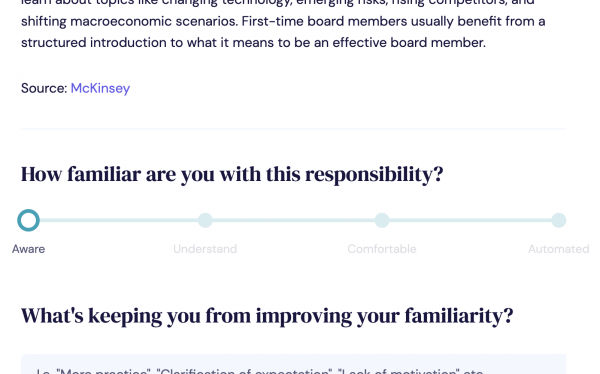Click the 'structured introduction' paragraph line
The height and width of the screenshot is (374, 600).
tap(253, 42)
